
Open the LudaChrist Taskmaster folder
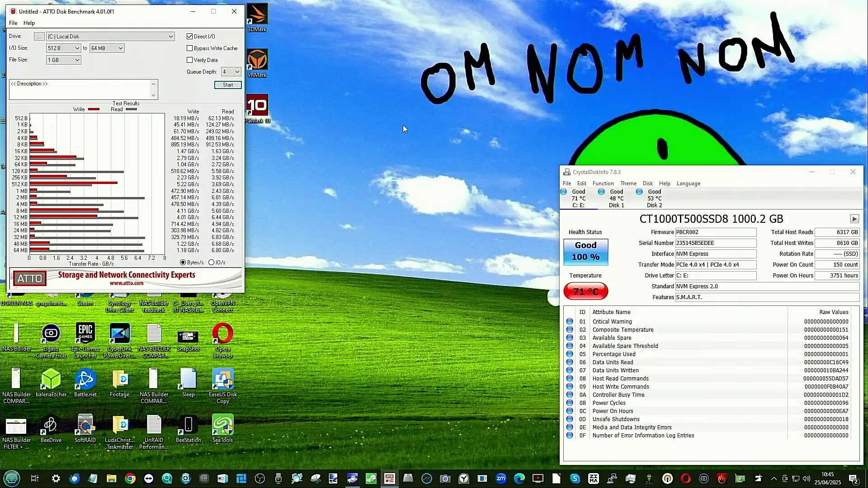tap(119, 432)
